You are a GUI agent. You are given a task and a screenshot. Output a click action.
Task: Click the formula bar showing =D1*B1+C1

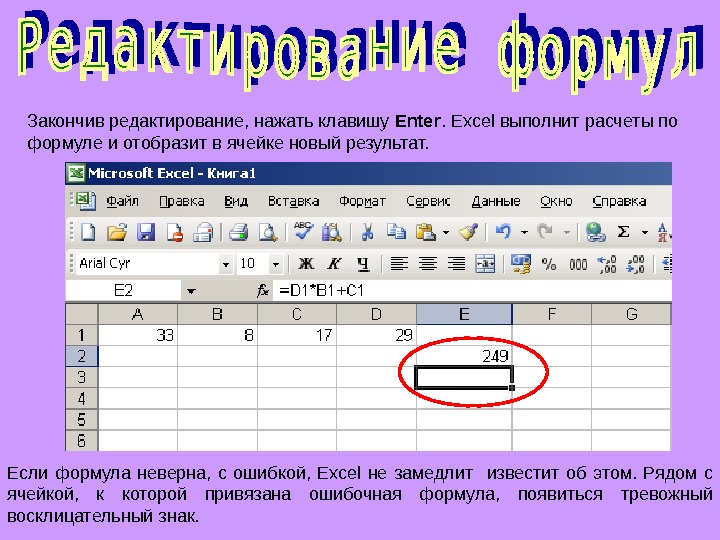pos(472,290)
